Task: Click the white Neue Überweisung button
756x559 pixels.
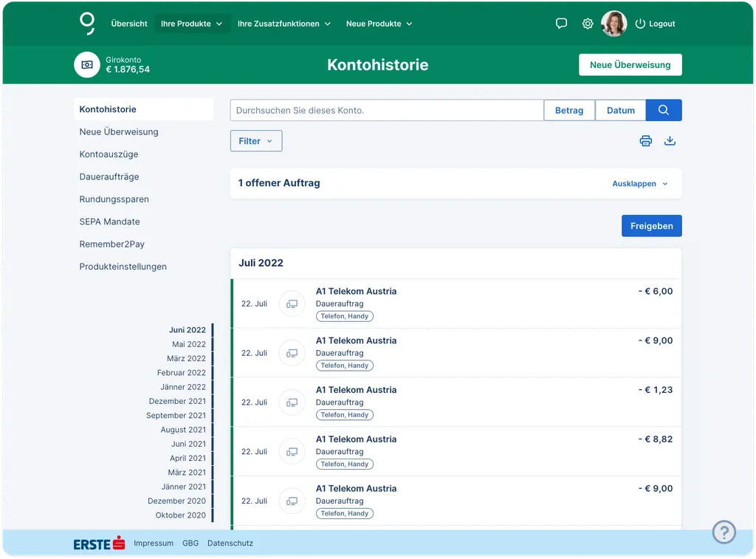Action: tap(630, 65)
